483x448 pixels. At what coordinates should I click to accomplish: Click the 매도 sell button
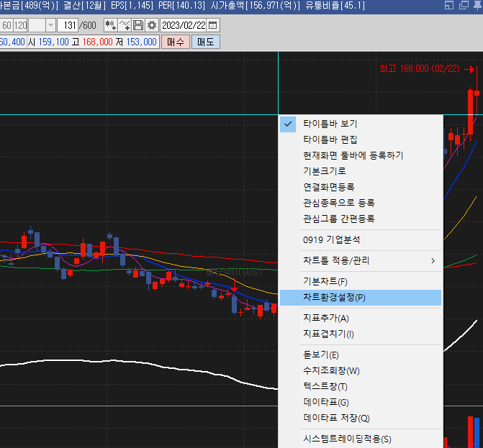[206, 42]
